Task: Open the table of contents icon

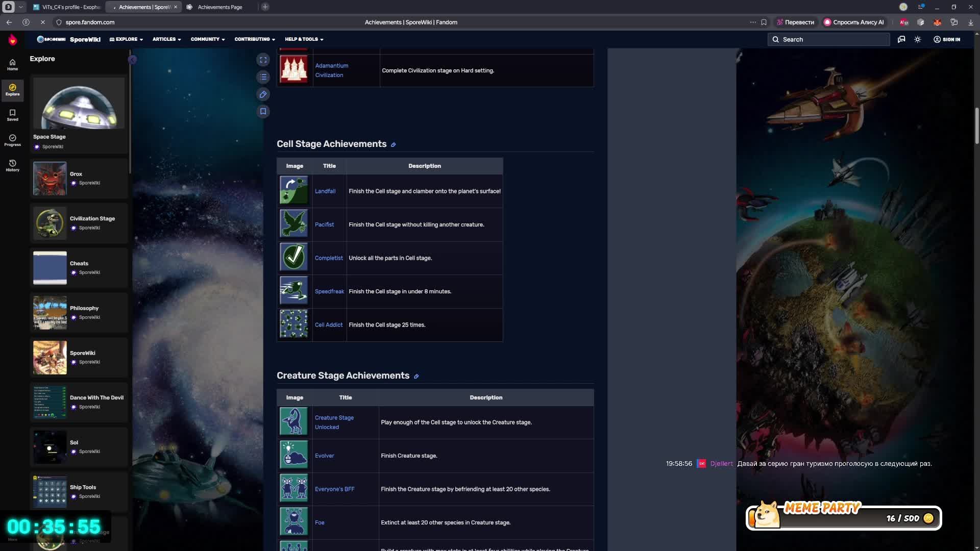Action: click(263, 77)
